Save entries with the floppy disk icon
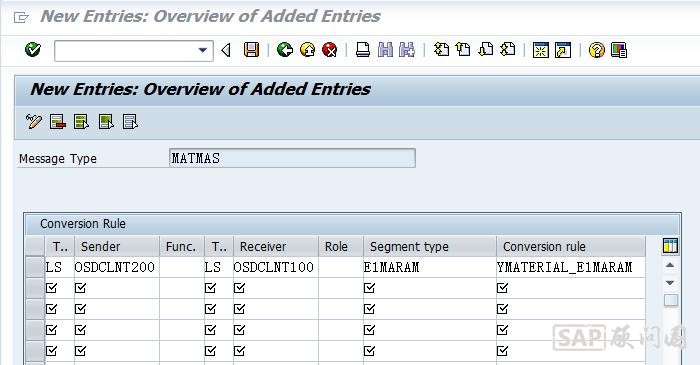This screenshot has width=700, height=365. coord(251,50)
